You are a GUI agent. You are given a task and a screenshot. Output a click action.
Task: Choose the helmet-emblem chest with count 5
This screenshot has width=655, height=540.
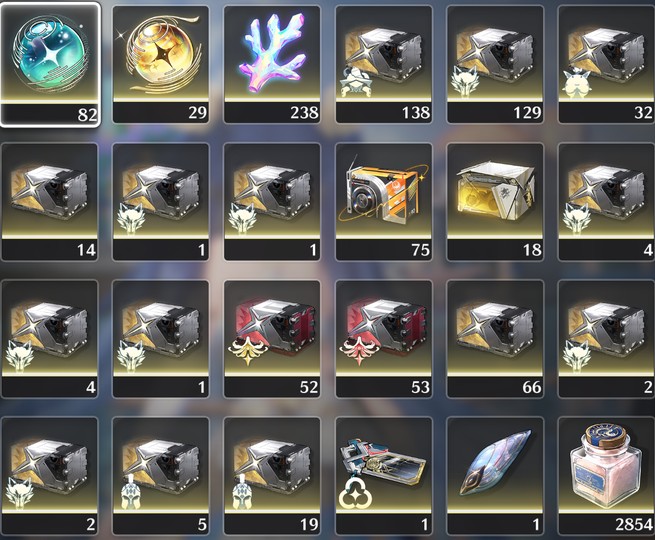tap(161, 476)
